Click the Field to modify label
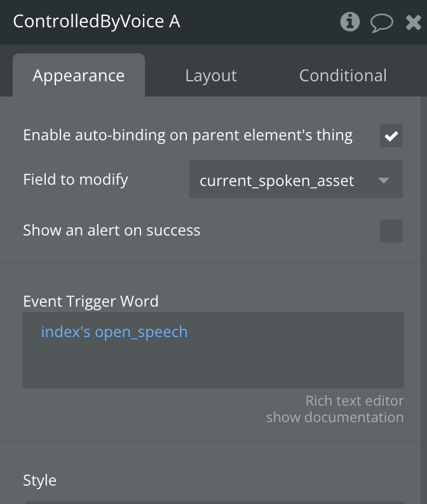The width and height of the screenshot is (427, 504). click(x=76, y=180)
